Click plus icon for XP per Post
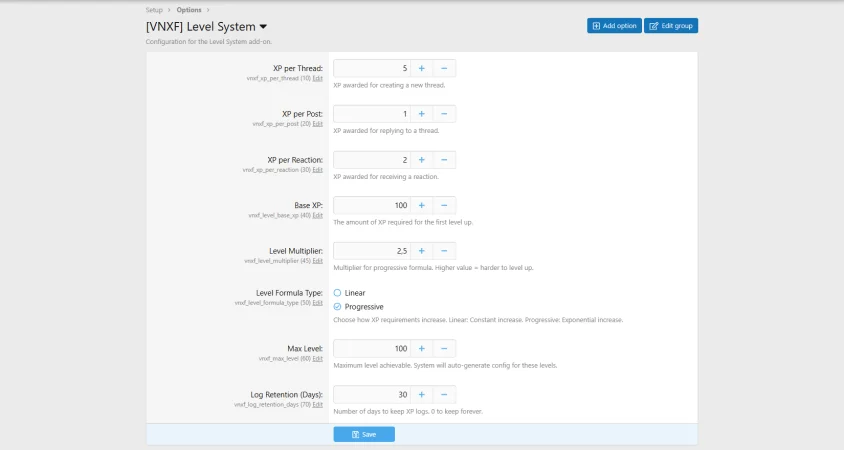The image size is (844, 450). click(421, 114)
